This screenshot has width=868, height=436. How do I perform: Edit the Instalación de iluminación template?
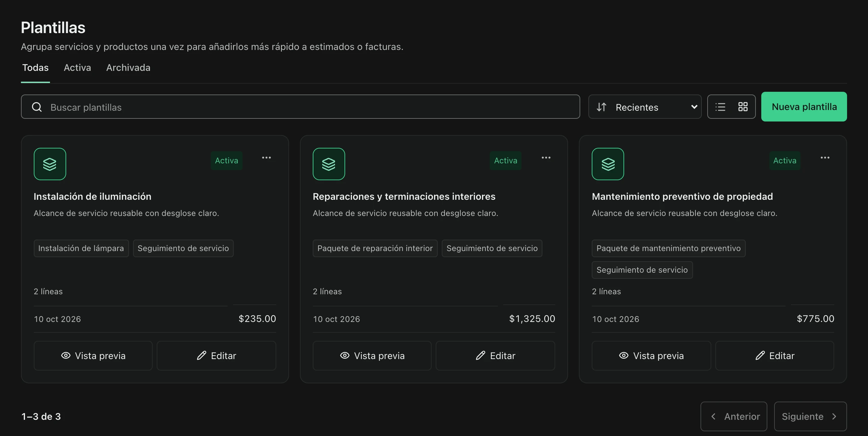[x=216, y=356]
